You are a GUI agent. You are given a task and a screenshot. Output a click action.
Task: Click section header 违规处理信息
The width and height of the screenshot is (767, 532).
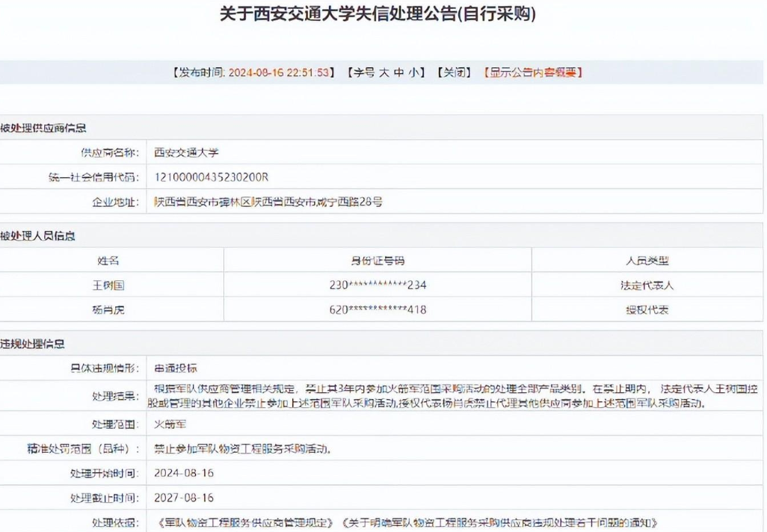[x=32, y=344]
